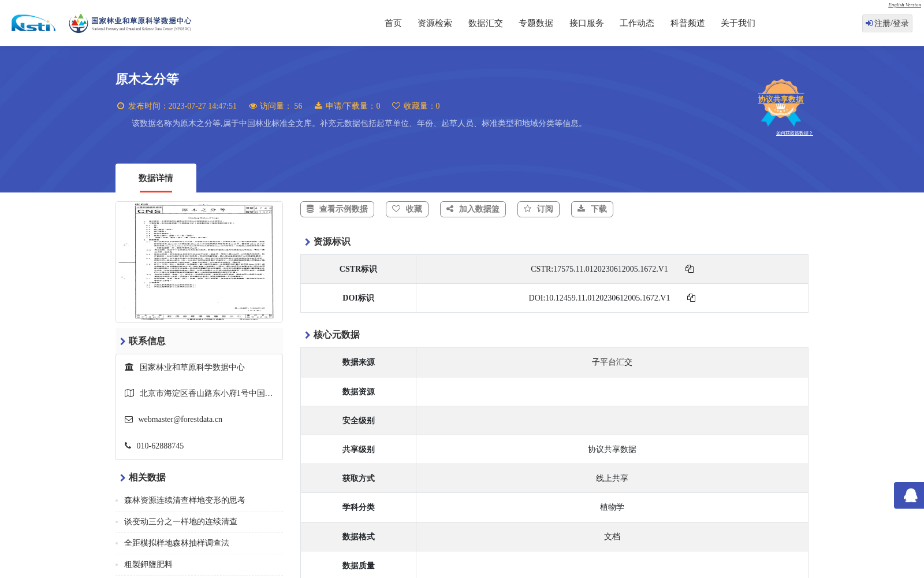Click the 文档 data format cell
The width and height of the screenshot is (924, 578).
[x=612, y=536]
